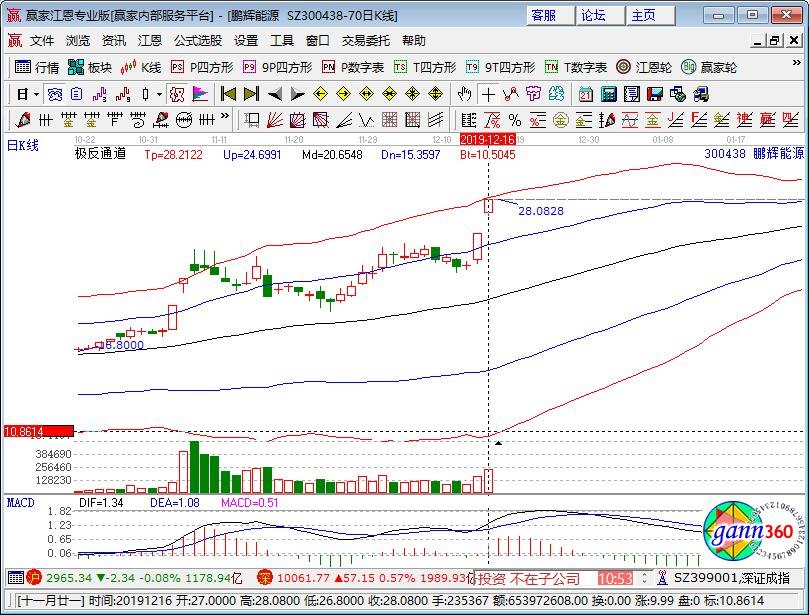Viewport: 809px width, 615px height.
Task: Open the 文件 menu
Action: (42, 40)
